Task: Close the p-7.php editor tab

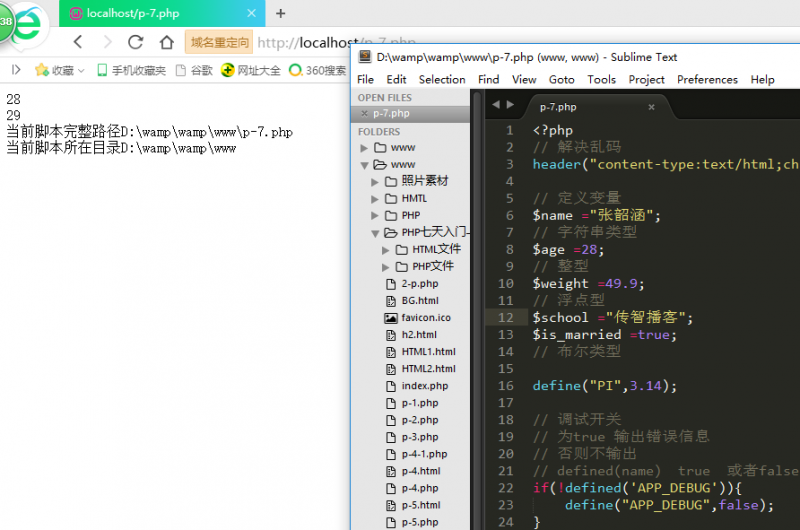Action: [x=652, y=105]
